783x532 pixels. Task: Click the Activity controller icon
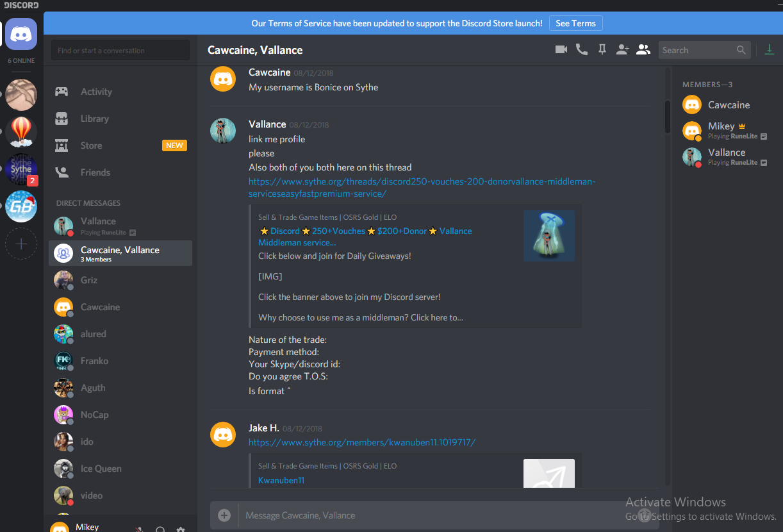point(62,92)
